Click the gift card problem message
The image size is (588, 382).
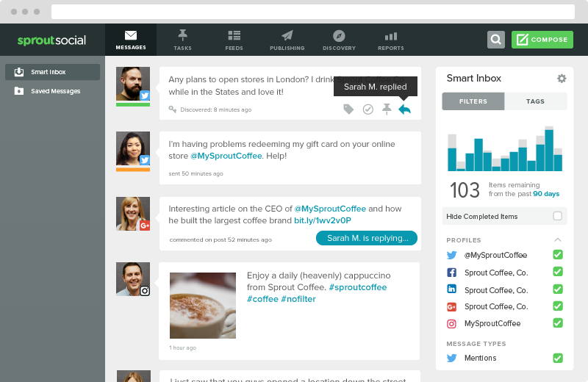[x=290, y=158]
